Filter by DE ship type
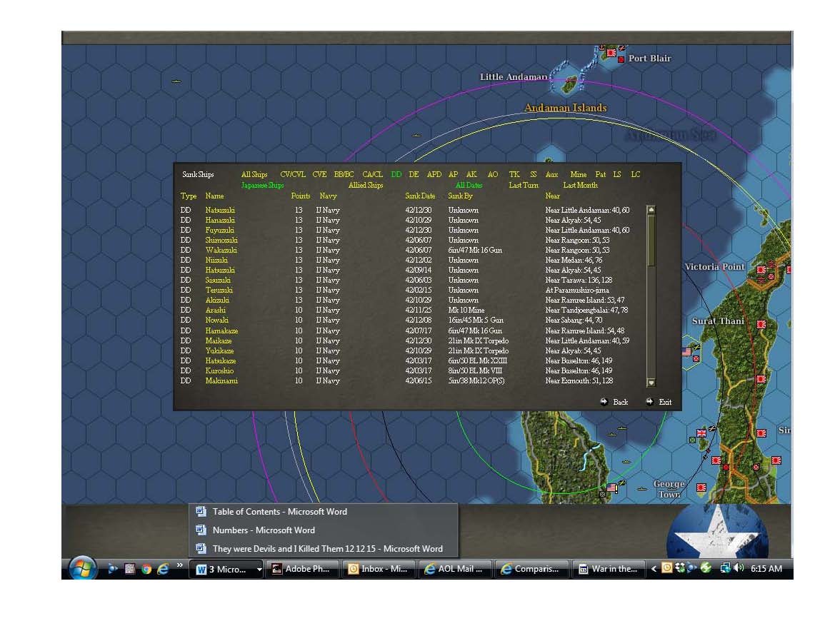This screenshot has width=840, height=626. [x=414, y=175]
